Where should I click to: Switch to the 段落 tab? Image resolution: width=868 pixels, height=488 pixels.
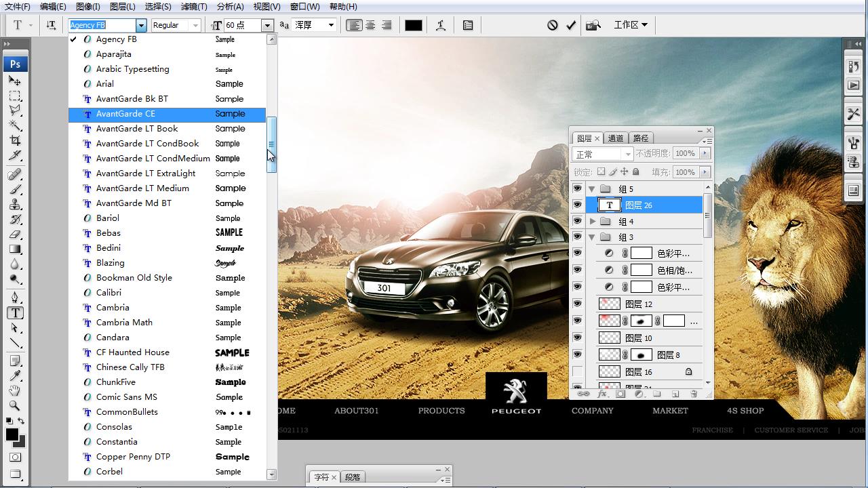click(353, 477)
